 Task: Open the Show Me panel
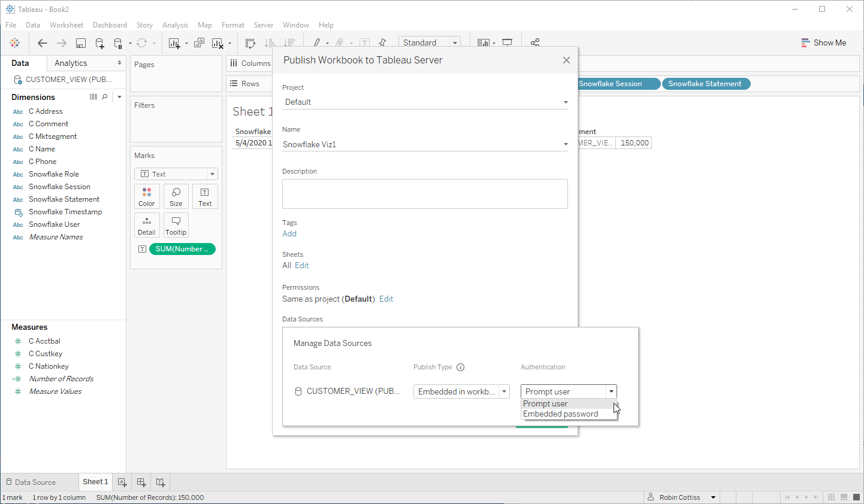coord(824,42)
